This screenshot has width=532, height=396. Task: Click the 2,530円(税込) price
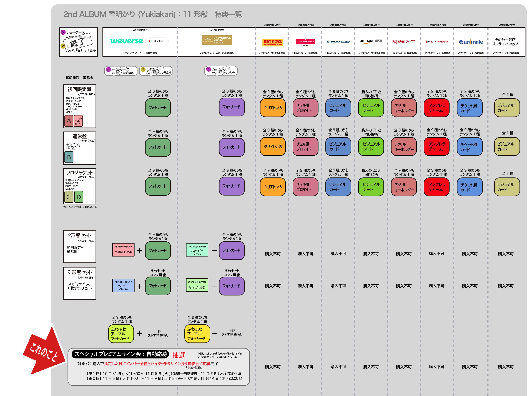point(87,141)
